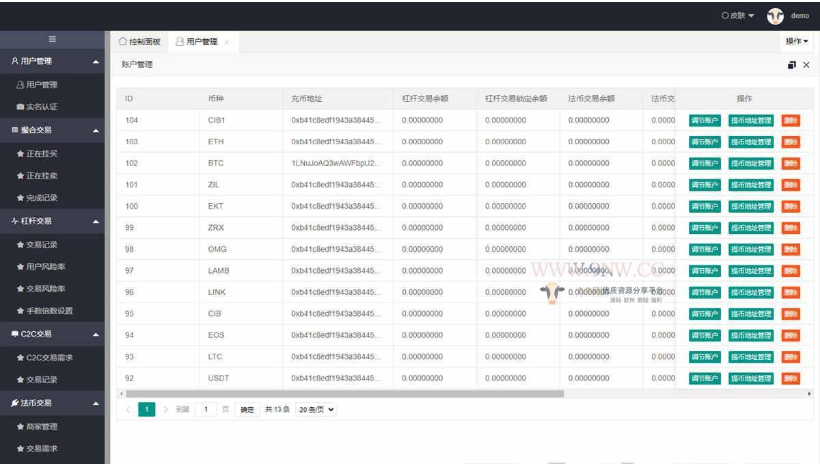Click the BTC address 1LNuJoAQ3wAWFbpU2...
The height and width of the screenshot is (464, 820).
tap(336, 163)
